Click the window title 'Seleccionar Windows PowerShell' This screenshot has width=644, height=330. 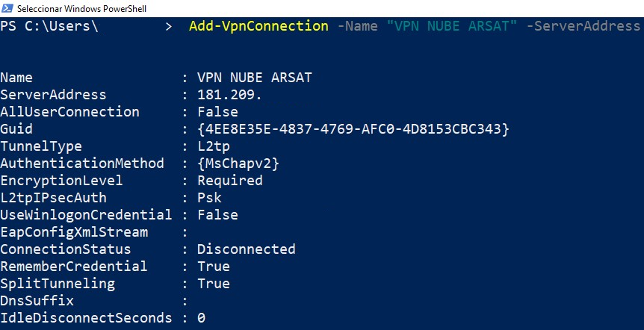click(81, 9)
